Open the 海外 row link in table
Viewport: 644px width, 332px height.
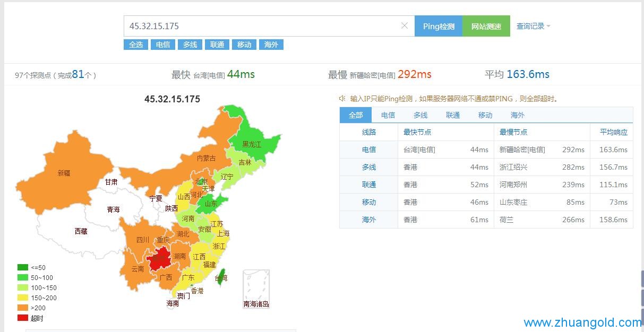(x=368, y=220)
